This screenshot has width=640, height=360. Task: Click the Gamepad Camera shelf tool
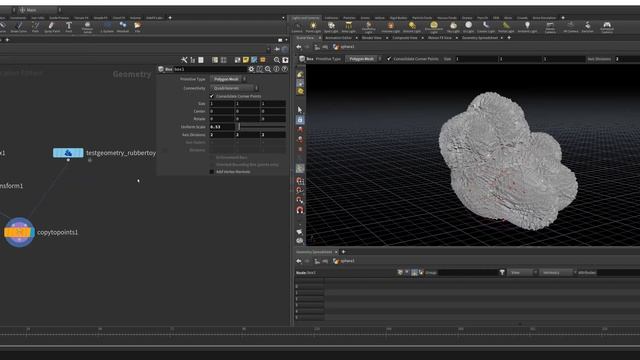(x=607, y=27)
